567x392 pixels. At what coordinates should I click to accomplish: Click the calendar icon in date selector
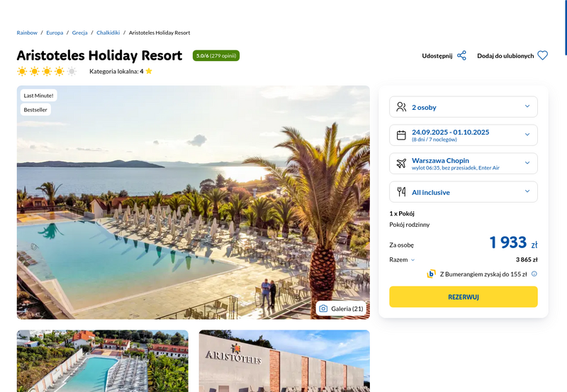tap(401, 135)
